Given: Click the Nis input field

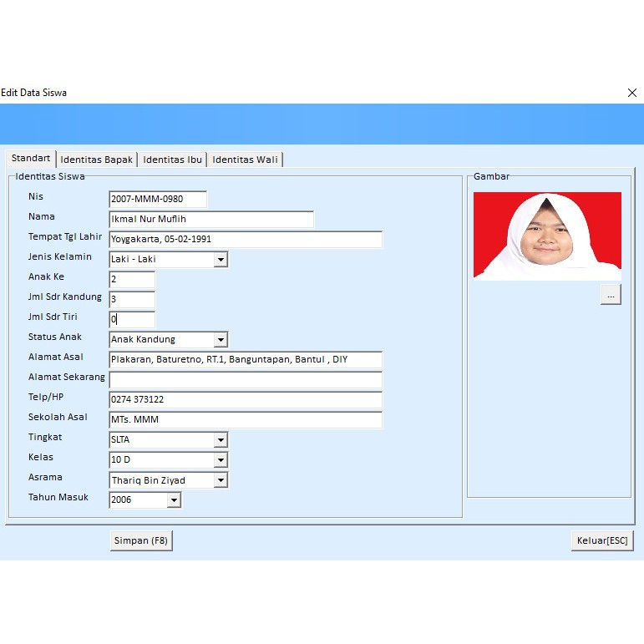Looking at the screenshot, I should tap(157, 200).
